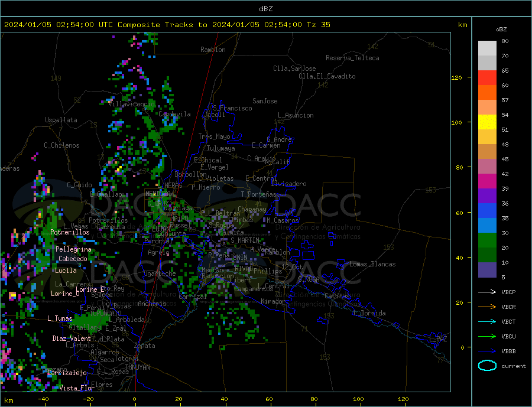The image size is (532, 407).
Task: Click the cyan 'current' ellipse legend symbol
Action: tap(487, 366)
